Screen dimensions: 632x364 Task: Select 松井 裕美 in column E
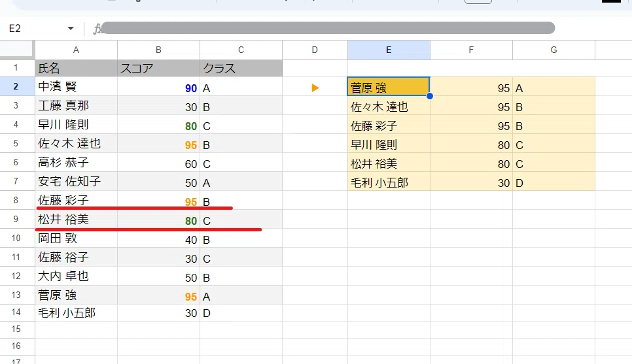(389, 162)
